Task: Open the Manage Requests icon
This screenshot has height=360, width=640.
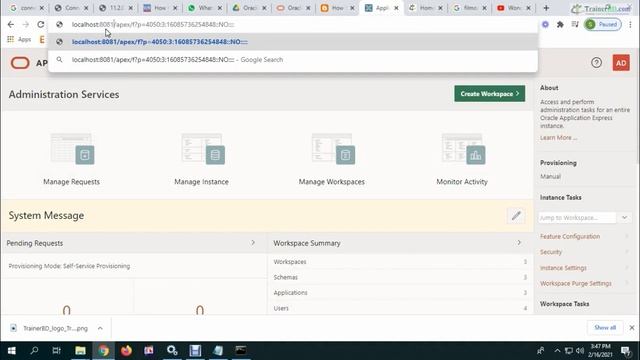Action: [72, 149]
